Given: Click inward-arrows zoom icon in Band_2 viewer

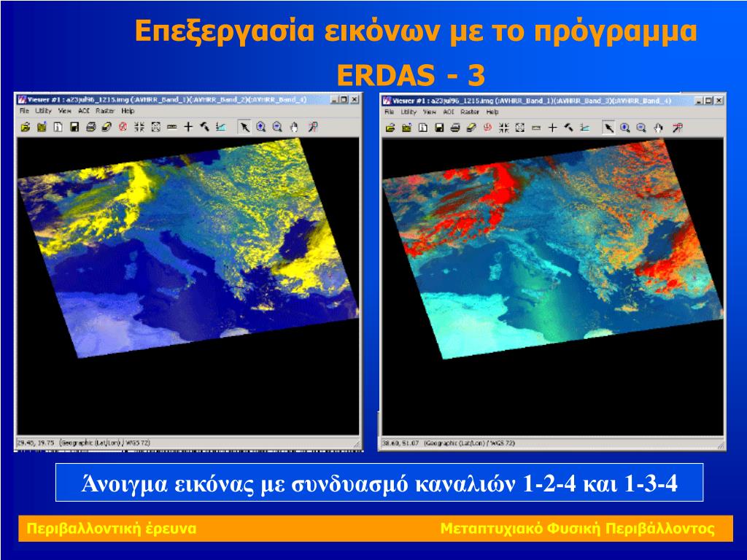Looking at the screenshot, I should click(139, 127).
